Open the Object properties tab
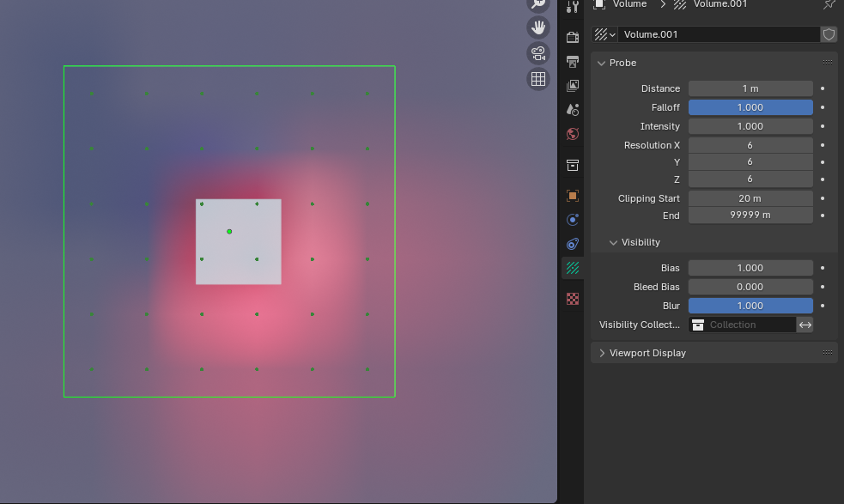The width and height of the screenshot is (844, 504). (x=573, y=196)
